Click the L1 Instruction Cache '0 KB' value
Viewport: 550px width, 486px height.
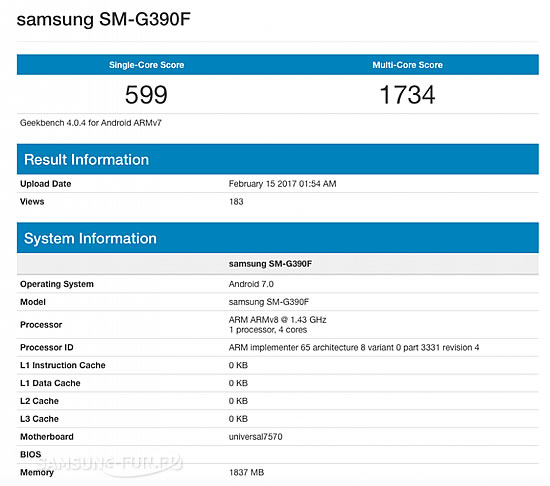238,365
